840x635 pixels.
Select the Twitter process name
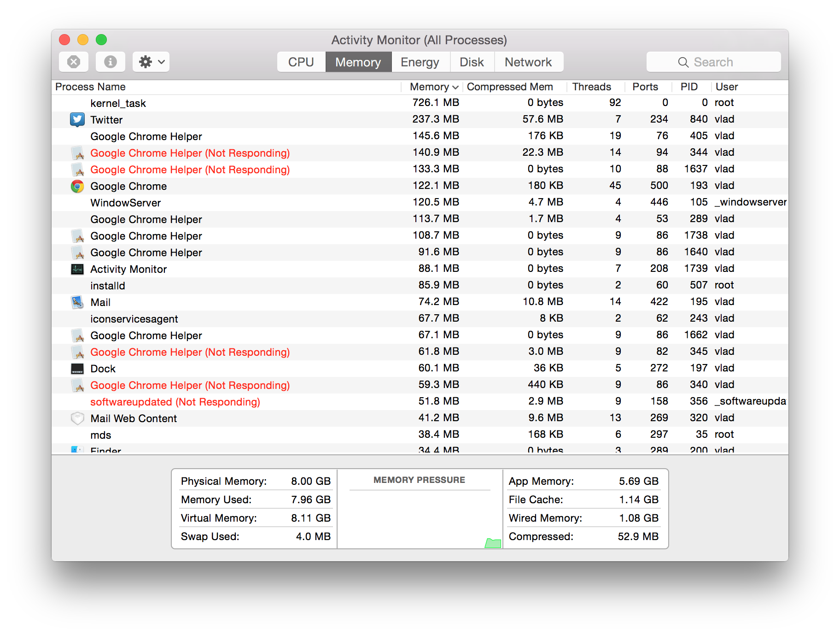coord(106,120)
